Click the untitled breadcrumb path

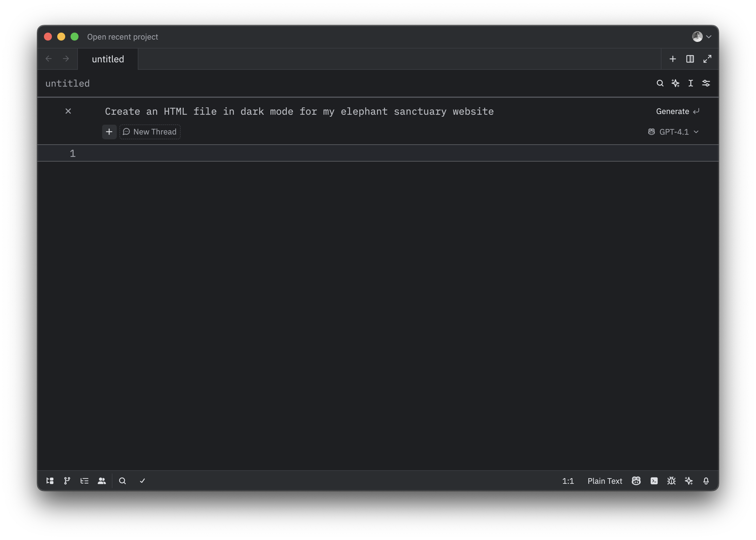68,83
